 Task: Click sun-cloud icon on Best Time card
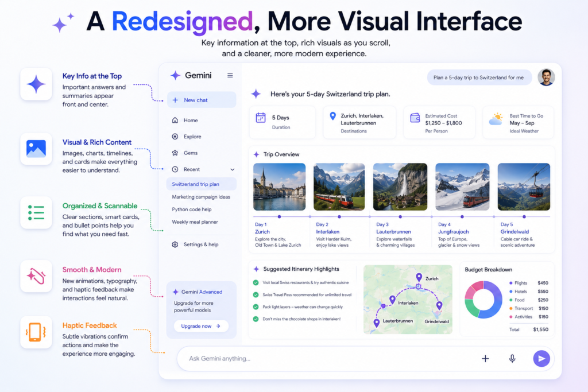click(x=496, y=119)
